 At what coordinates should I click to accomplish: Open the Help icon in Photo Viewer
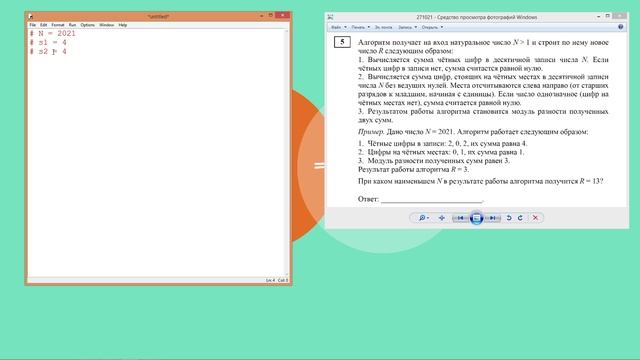[620, 27]
